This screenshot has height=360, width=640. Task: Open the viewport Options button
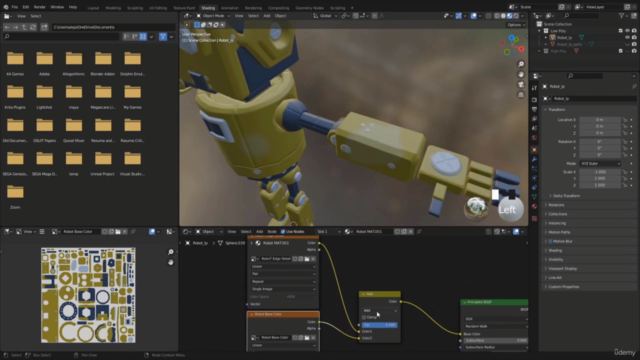tap(516, 25)
